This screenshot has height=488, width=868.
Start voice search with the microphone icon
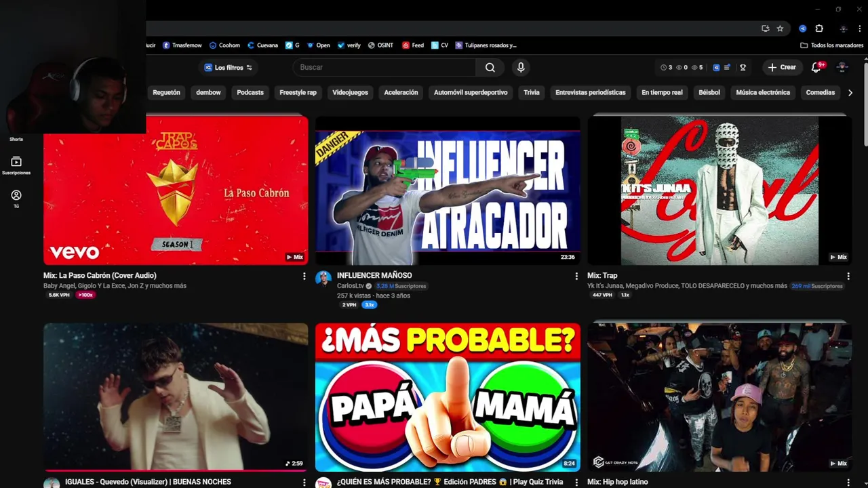(x=521, y=67)
